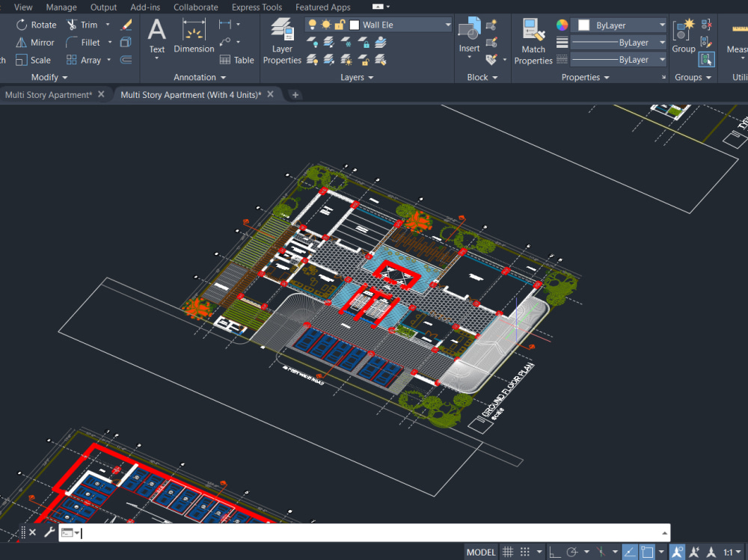Expand the Modify panel
This screenshot has width=748, height=560.
pyautogui.click(x=49, y=77)
